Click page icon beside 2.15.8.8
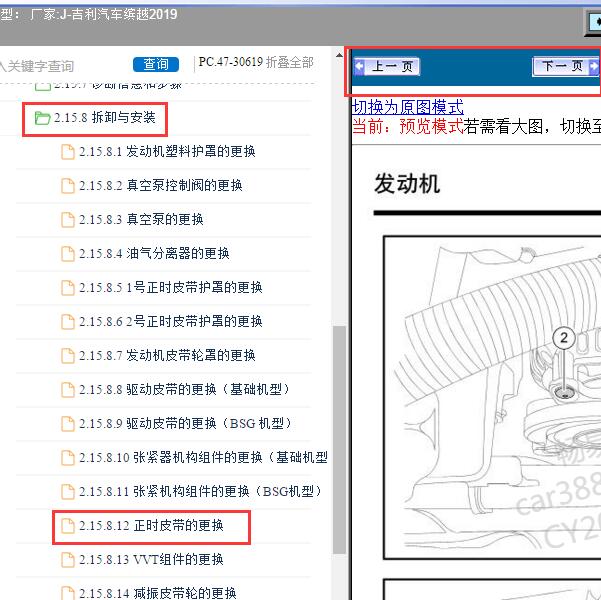Screen dimensions: 601x600 pyautogui.click(x=68, y=390)
